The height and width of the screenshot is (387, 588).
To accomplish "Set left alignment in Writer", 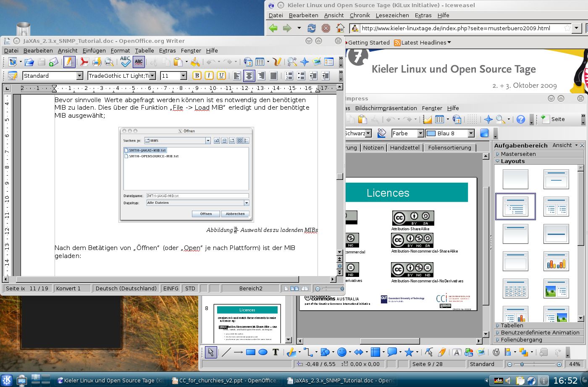I will pyautogui.click(x=237, y=76).
